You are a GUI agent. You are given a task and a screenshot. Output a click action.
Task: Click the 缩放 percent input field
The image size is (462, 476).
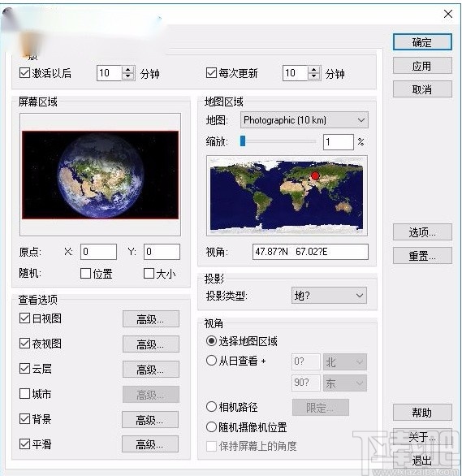[x=339, y=142]
